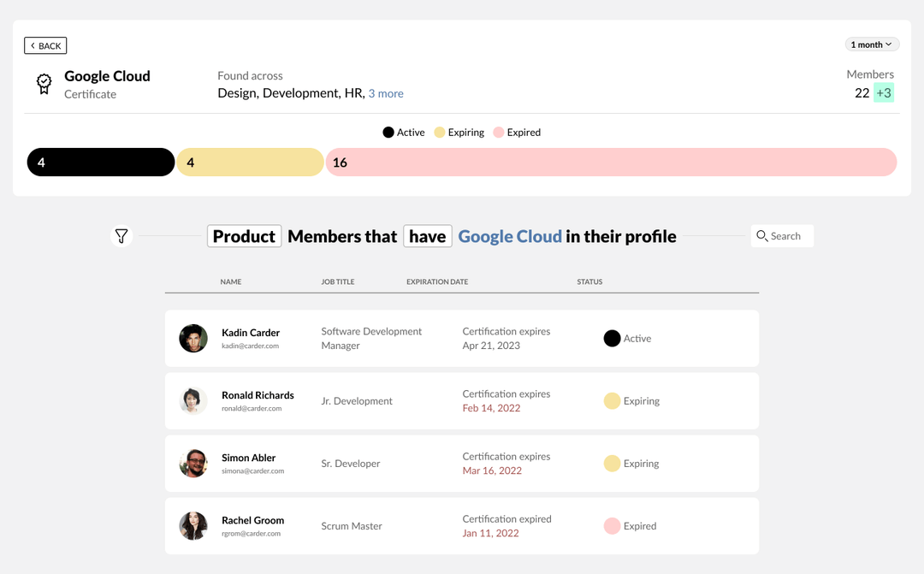Image resolution: width=924 pixels, height=574 pixels.
Task: Select the Active legend dot
Action: click(x=388, y=132)
